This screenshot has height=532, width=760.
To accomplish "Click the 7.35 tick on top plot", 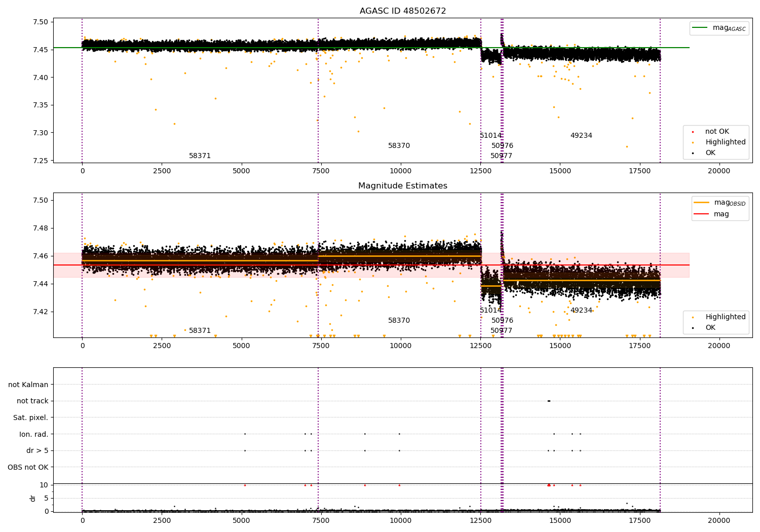I will tap(40, 105).
